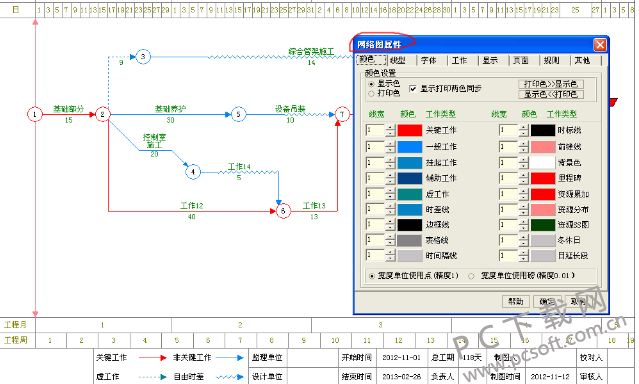Click the 帮助 button

tap(516, 301)
